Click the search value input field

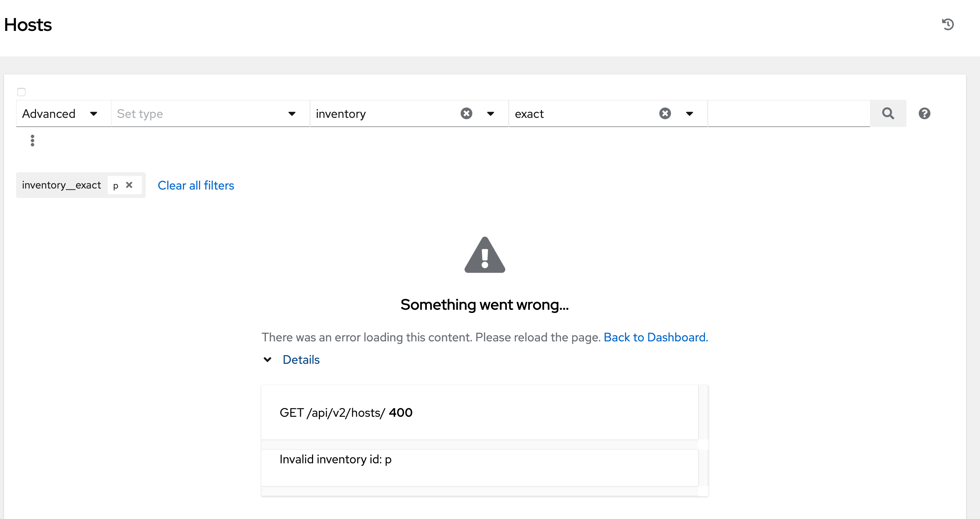[x=788, y=113]
